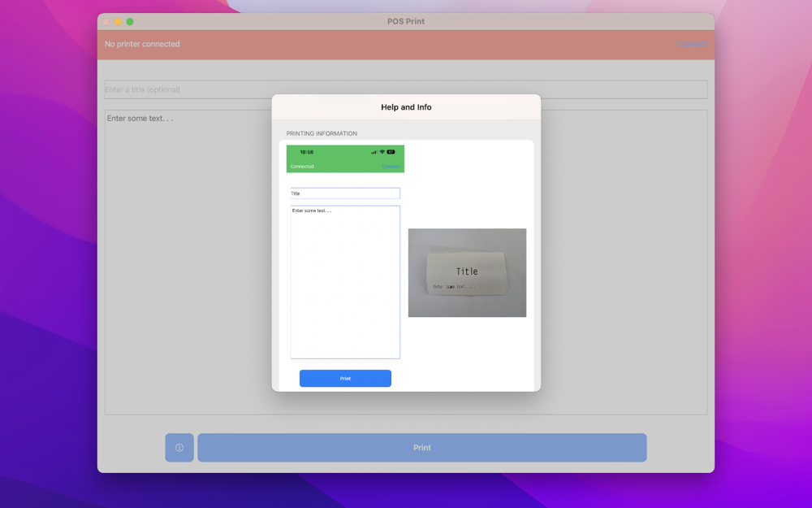Click the 'No printer connected' status text
The image size is (812, 508).
point(142,44)
